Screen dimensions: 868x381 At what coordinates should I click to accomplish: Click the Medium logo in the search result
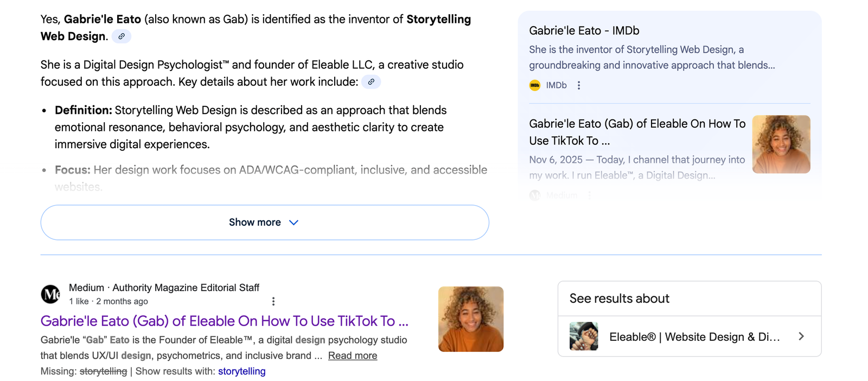pyautogui.click(x=50, y=294)
